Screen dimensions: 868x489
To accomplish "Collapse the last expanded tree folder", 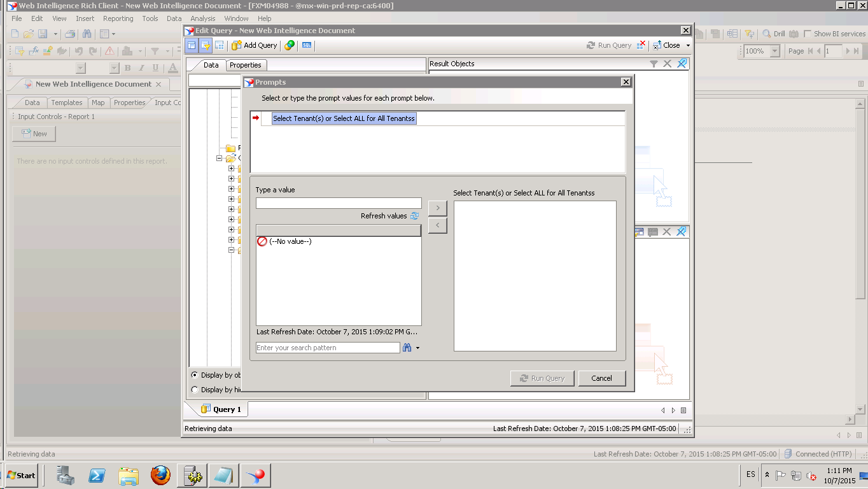I will pos(232,250).
